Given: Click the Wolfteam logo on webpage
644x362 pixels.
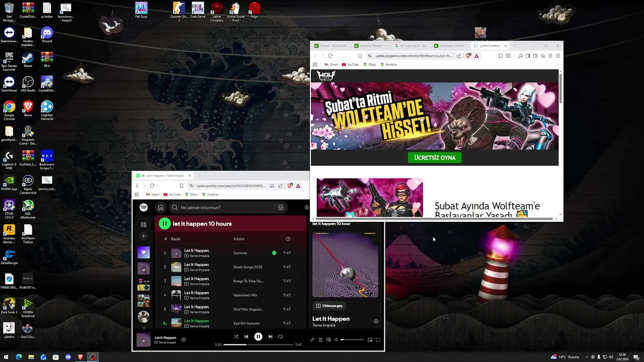Looking at the screenshot, I should [x=326, y=76].
